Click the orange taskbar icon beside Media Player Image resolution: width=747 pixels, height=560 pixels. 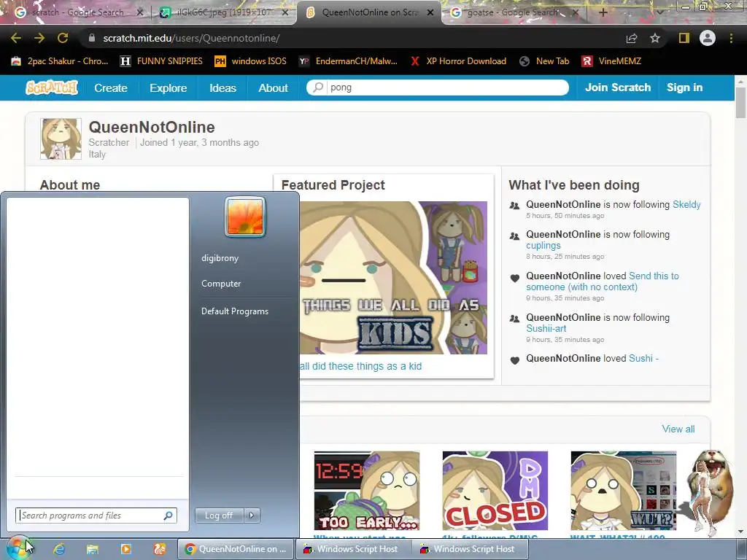(x=159, y=549)
